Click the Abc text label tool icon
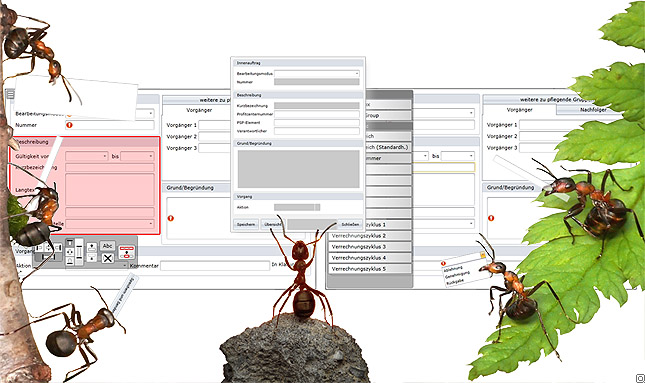Screen dimensions: 645x383 (x=107, y=246)
